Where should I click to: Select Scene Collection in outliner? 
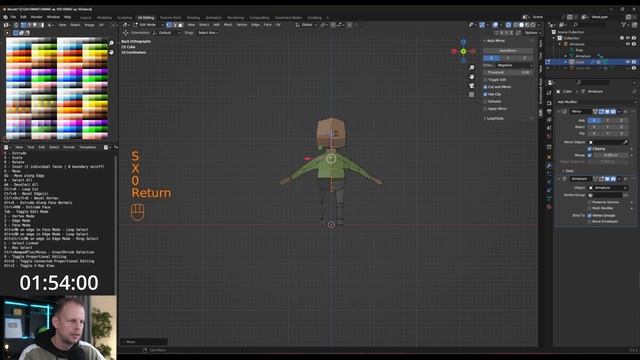[570, 32]
